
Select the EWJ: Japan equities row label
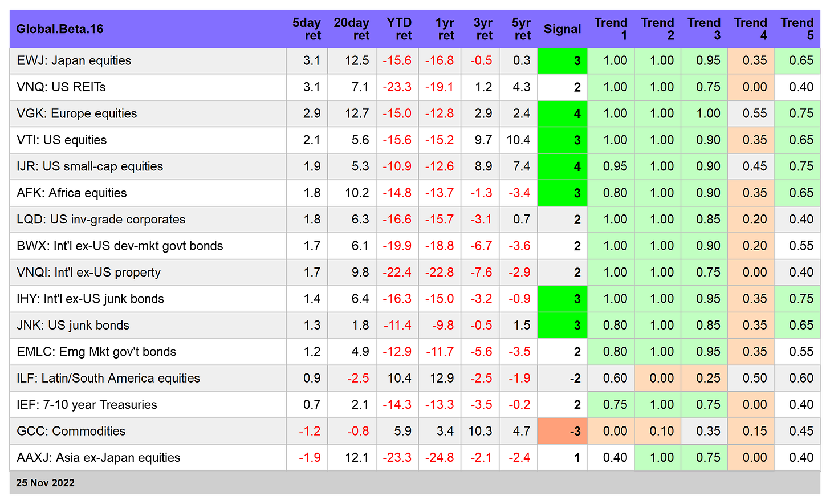coord(74,60)
